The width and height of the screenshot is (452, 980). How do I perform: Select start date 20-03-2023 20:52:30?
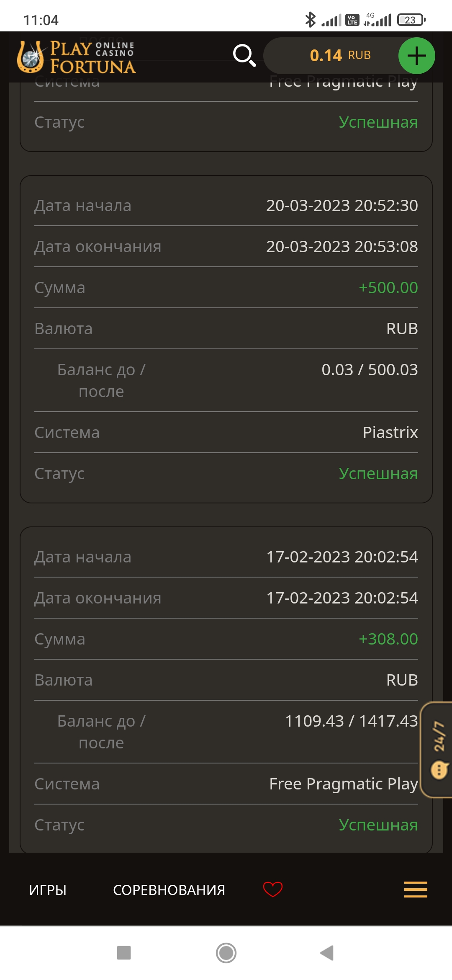(x=342, y=206)
